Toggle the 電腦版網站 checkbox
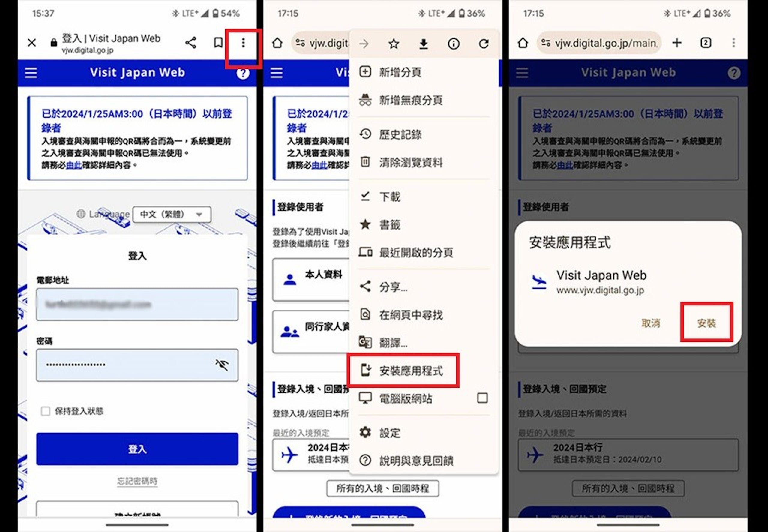The width and height of the screenshot is (768, 532). point(482,398)
